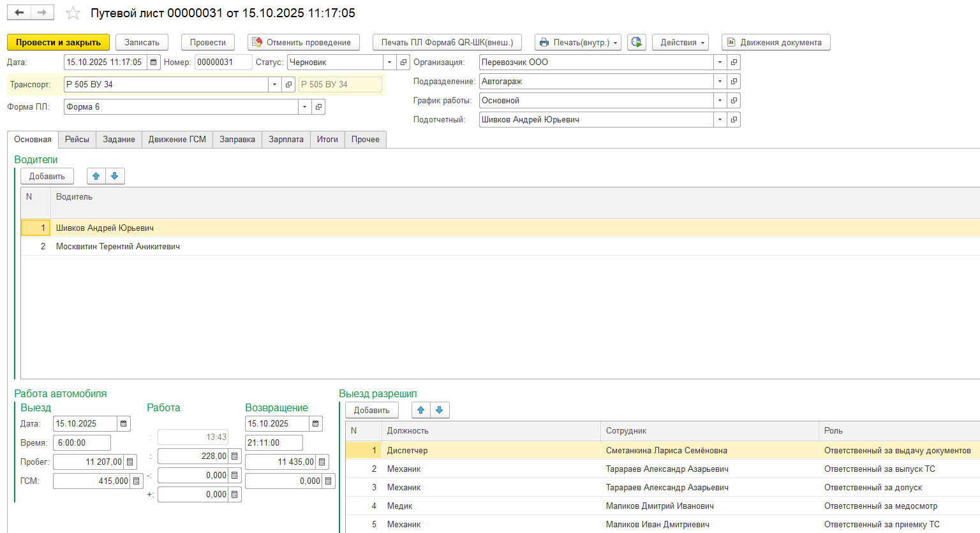Click the departure Время input field
Screen dimensions: 980x533
(82, 443)
